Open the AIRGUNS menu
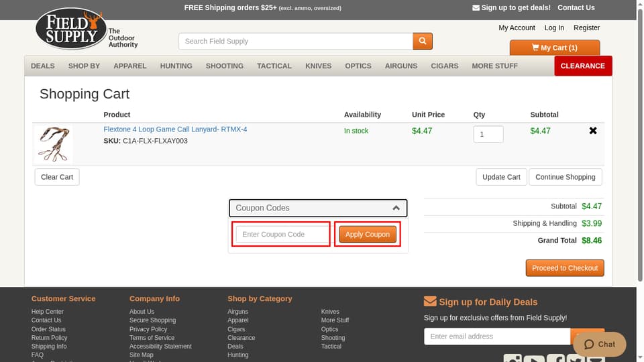The image size is (644, 362). (x=401, y=66)
